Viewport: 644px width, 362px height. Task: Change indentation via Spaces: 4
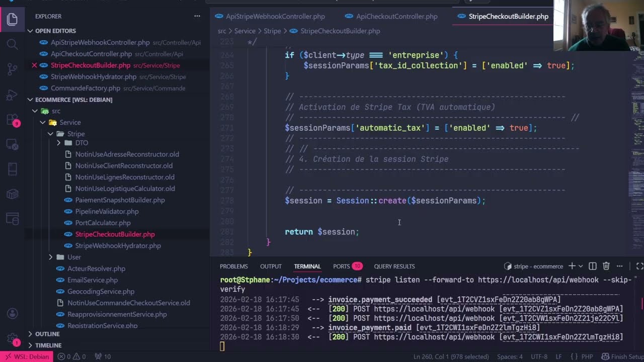click(x=510, y=356)
